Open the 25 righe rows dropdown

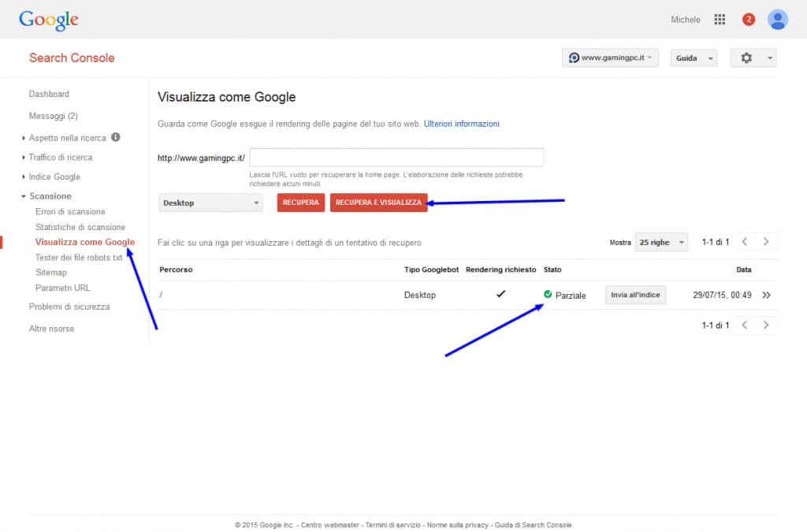661,242
